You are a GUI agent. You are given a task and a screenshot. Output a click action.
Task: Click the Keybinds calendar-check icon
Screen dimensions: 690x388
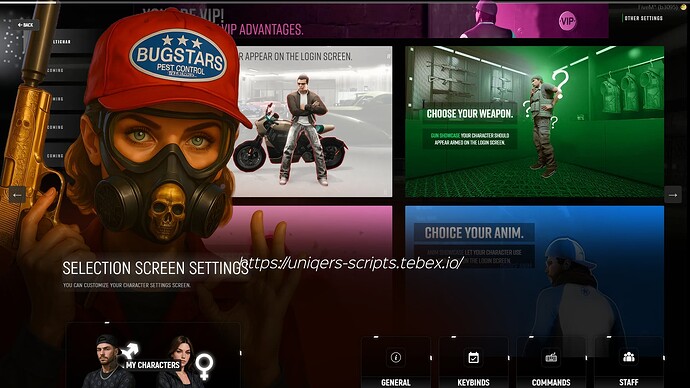coord(473,357)
